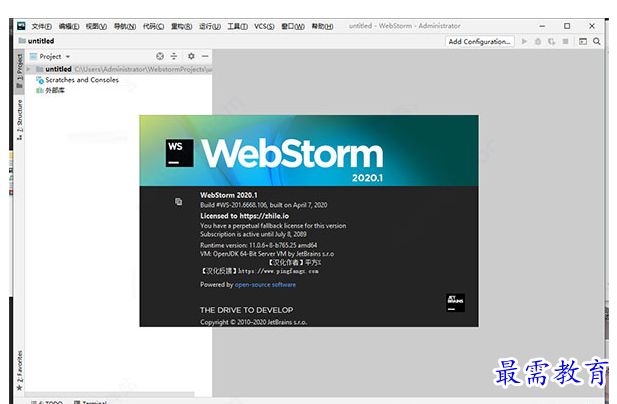Maximize the WebStorm window
Image resolution: width=617 pixels, height=404 pixels.
[x=567, y=26]
